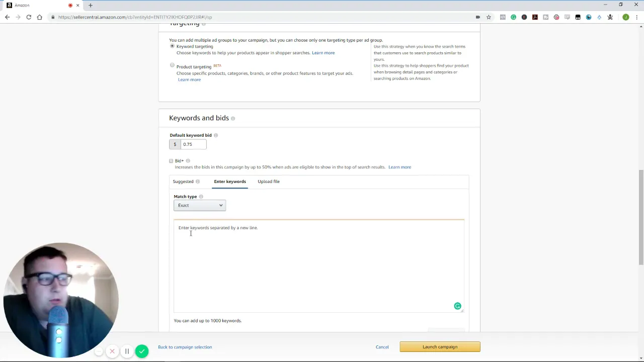The height and width of the screenshot is (362, 644).
Task: Click Back to campaign selection link
Action: click(185, 347)
